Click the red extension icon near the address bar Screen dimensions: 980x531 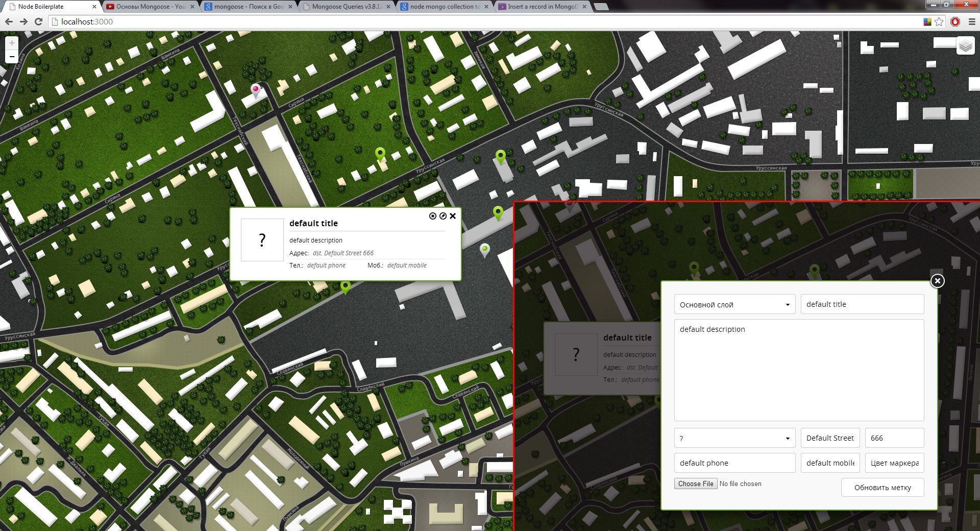(954, 22)
